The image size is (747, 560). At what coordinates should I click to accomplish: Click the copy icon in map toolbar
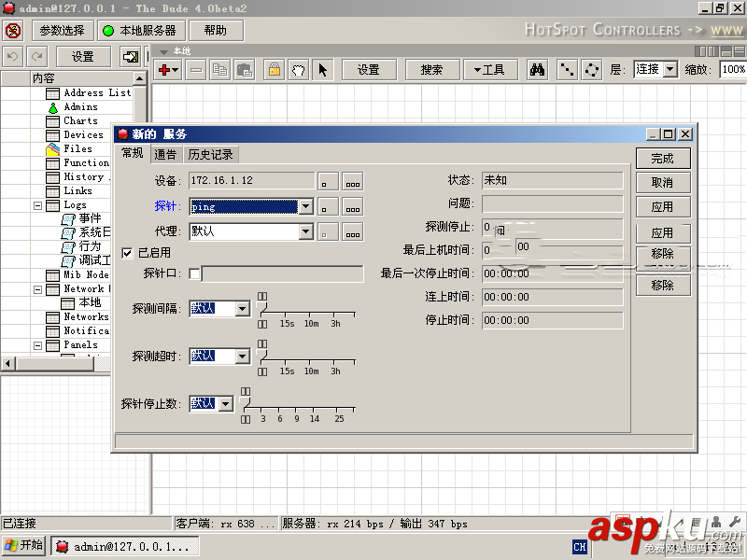[219, 70]
